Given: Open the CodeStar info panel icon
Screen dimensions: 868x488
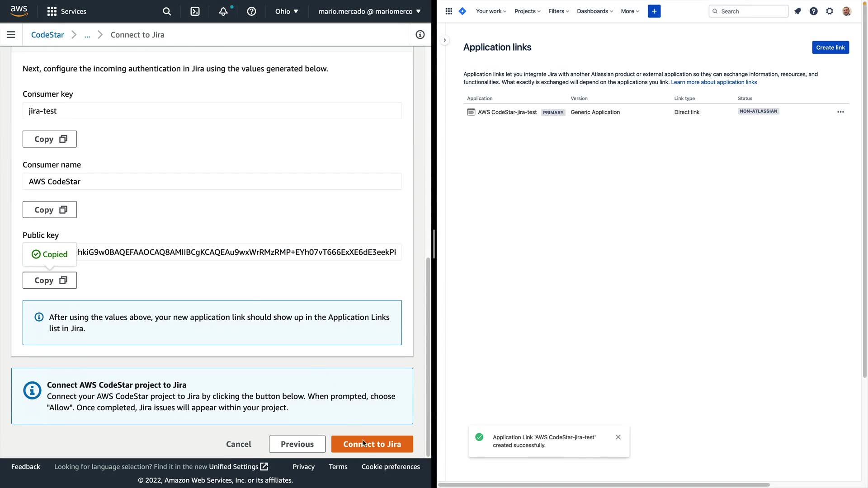Looking at the screenshot, I should (x=420, y=35).
